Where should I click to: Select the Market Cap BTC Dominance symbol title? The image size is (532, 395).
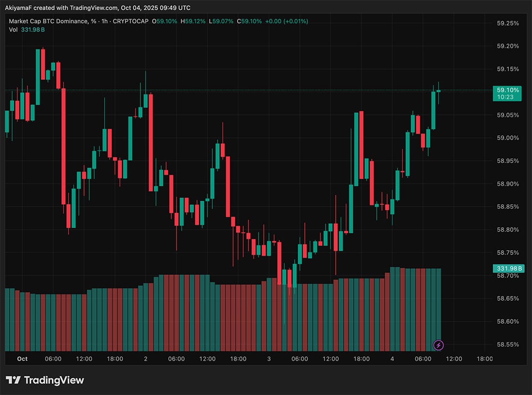(47, 21)
